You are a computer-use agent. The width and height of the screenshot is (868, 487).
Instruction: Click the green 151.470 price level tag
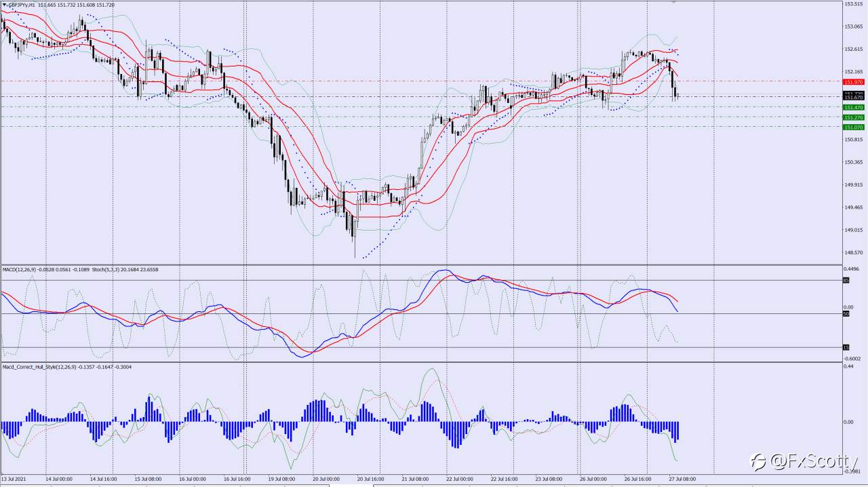point(853,107)
